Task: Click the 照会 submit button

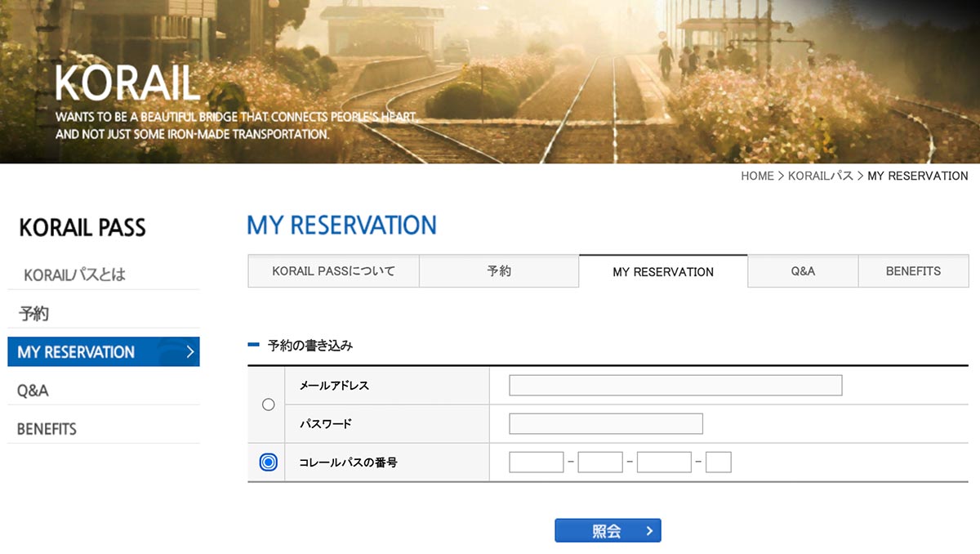Action: [x=608, y=531]
